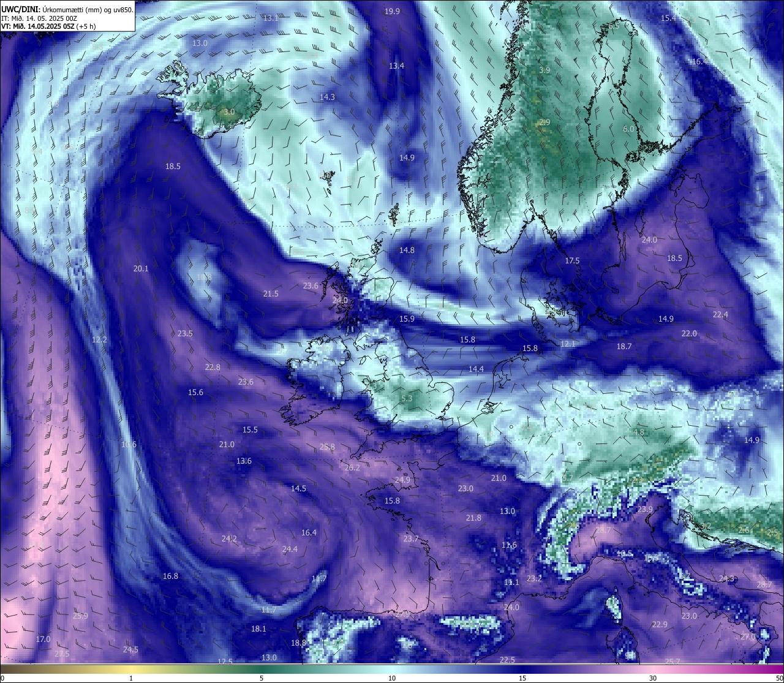Click the 14.3 value east of Iceland
784x683 pixels.
coord(327,97)
